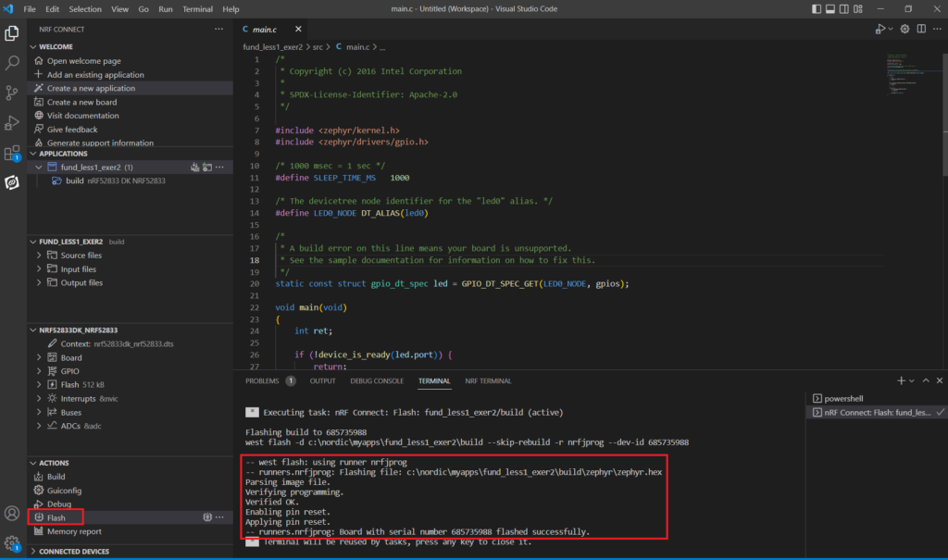The height and width of the screenshot is (560, 948).
Task: Open the new terminal launch profile dropdown
Action: click(912, 380)
